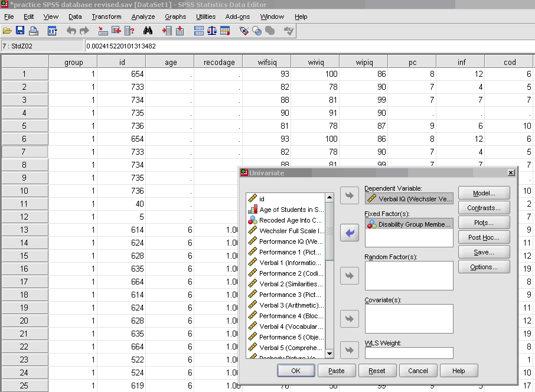Open the Post Hoc settings dialog
535x392 pixels.
coord(484,237)
